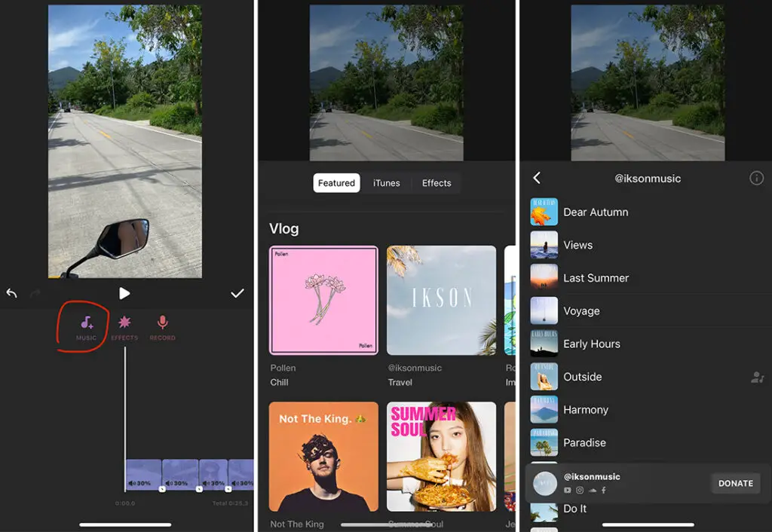This screenshot has height=532, width=772.
Task: Tap the @iksonmusic label under IKSON album
Action: 415,368
